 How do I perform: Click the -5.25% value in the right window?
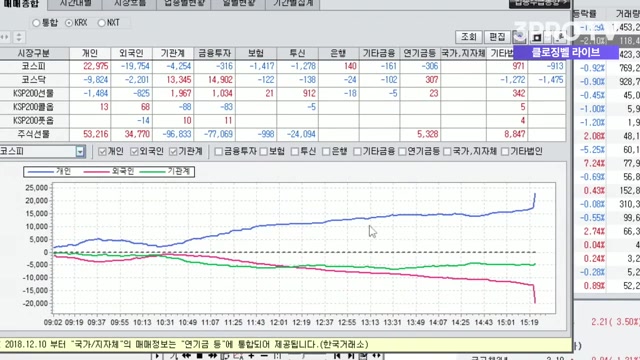click(593, 150)
